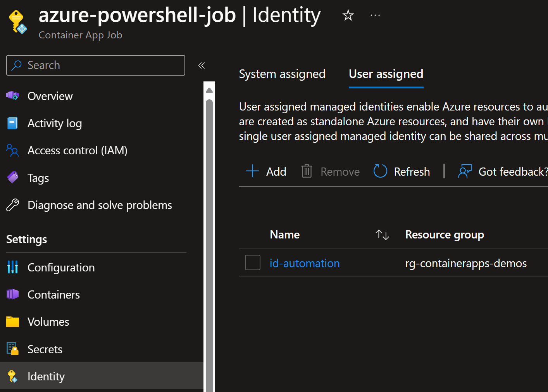Open Activity log page
This screenshot has width=548, height=392.
(55, 123)
